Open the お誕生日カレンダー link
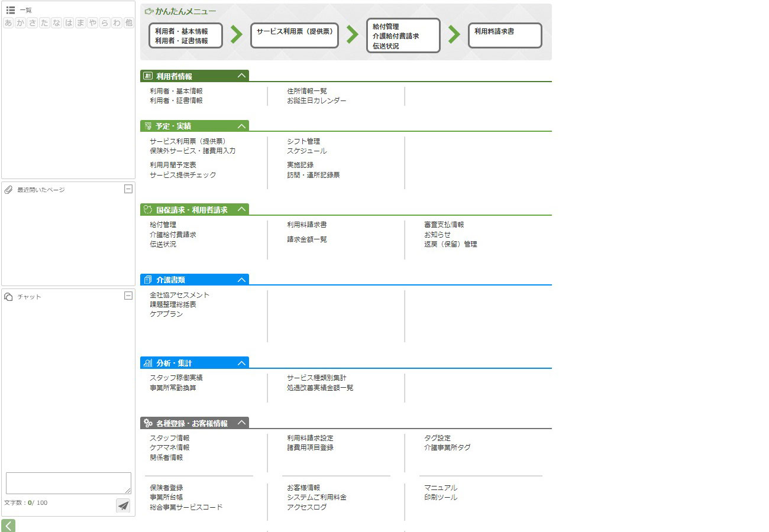This screenshot has height=532, width=769. tap(316, 100)
